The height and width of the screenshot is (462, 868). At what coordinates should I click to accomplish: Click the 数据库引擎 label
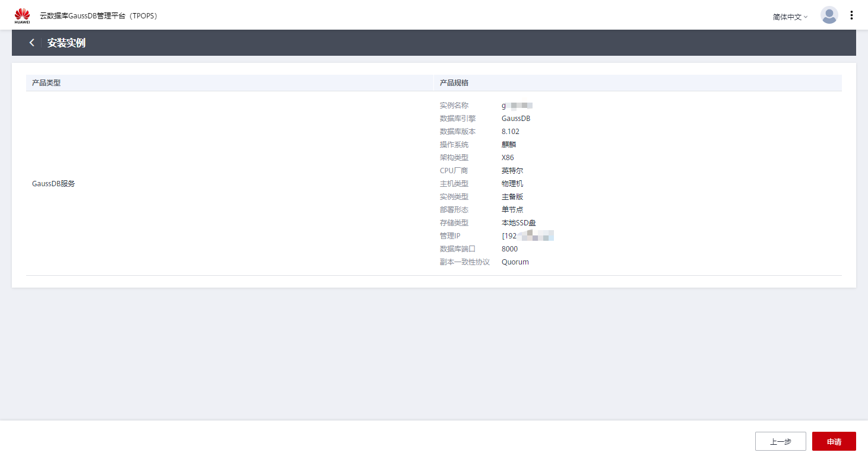point(458,119)
